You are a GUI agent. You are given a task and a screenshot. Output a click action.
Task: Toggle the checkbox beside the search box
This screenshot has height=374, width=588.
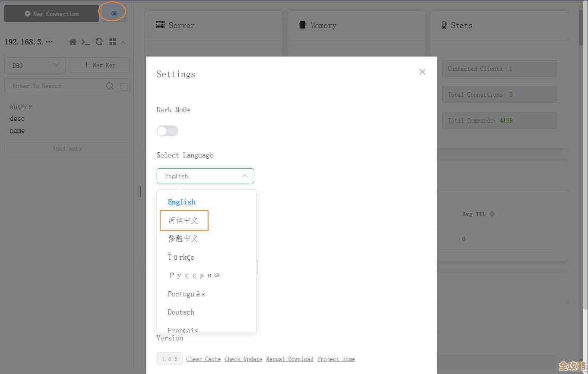pos(124,86)
